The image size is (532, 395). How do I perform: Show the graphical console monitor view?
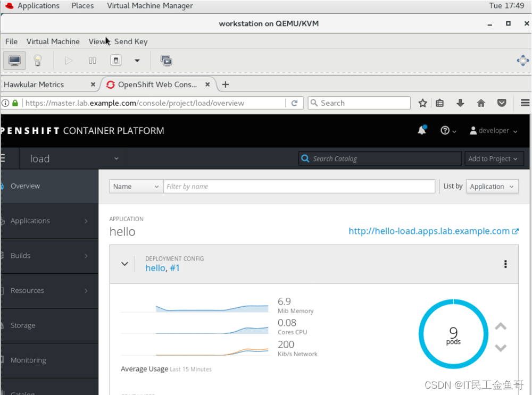click(x=14, y=61)
